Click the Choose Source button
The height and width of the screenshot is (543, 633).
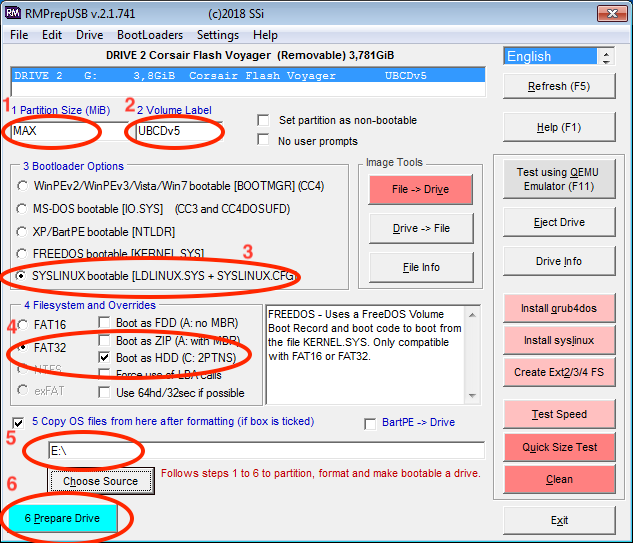(x=100, y=481)
